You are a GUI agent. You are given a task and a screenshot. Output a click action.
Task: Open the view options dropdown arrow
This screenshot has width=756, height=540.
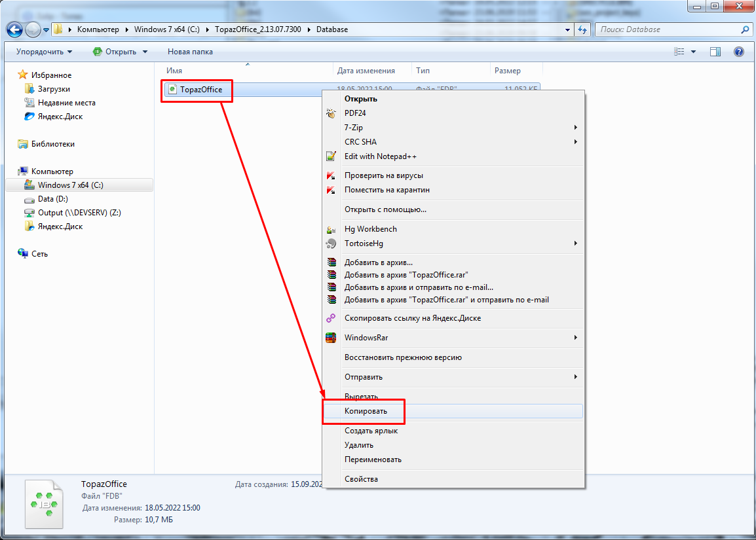tap(693, 52)
